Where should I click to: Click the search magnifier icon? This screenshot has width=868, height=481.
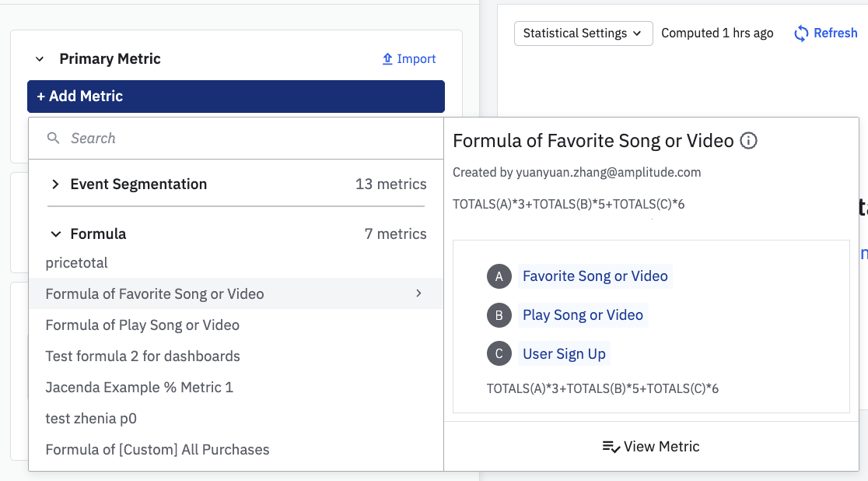(x=53, y=139)
